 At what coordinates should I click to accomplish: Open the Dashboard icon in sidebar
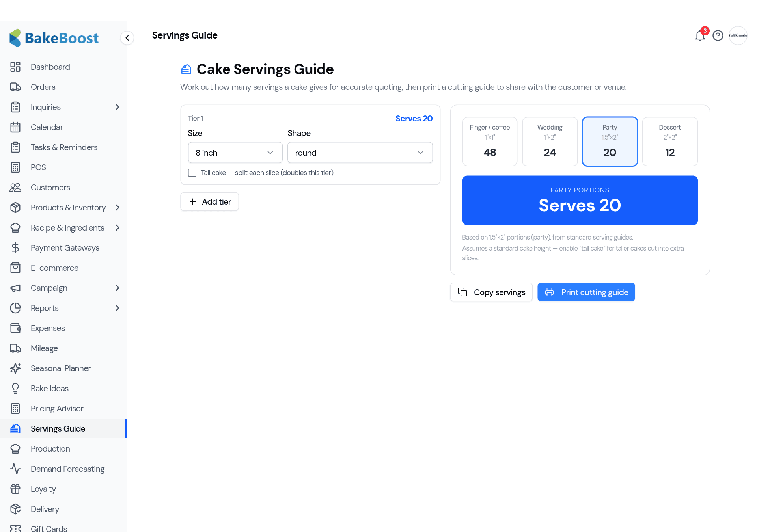pyautogui.click(x=15, y=67)
